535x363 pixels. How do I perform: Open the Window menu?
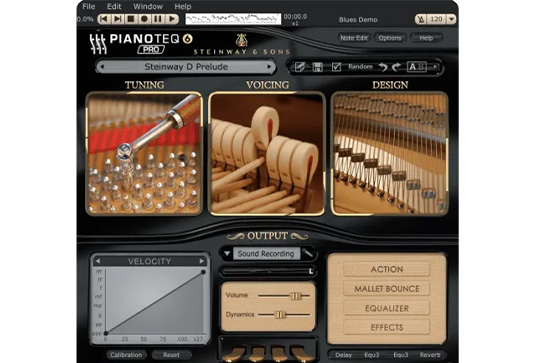[148, 6]
